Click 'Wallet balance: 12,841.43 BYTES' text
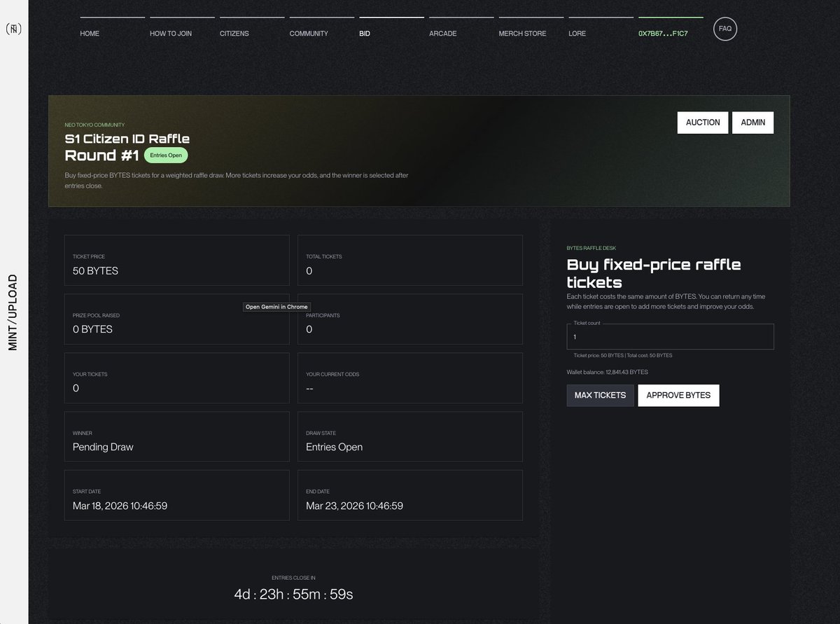 (607, 372)
